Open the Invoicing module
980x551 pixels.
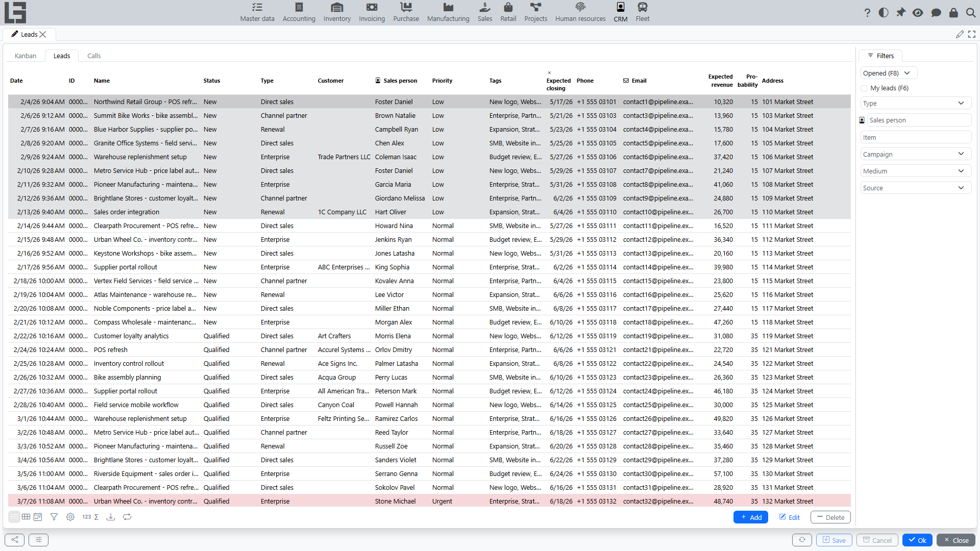point(372,13)
